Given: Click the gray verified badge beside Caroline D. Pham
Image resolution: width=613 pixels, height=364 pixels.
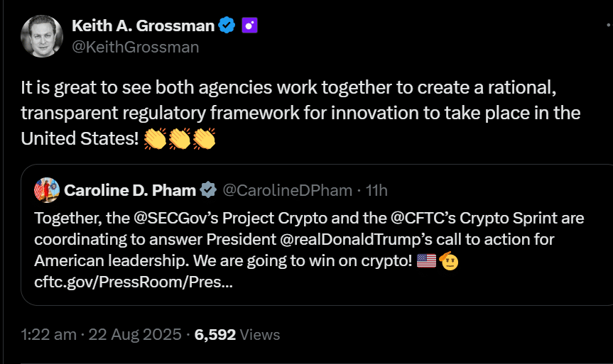Looking at the screenshot, I should pos(207,190).
